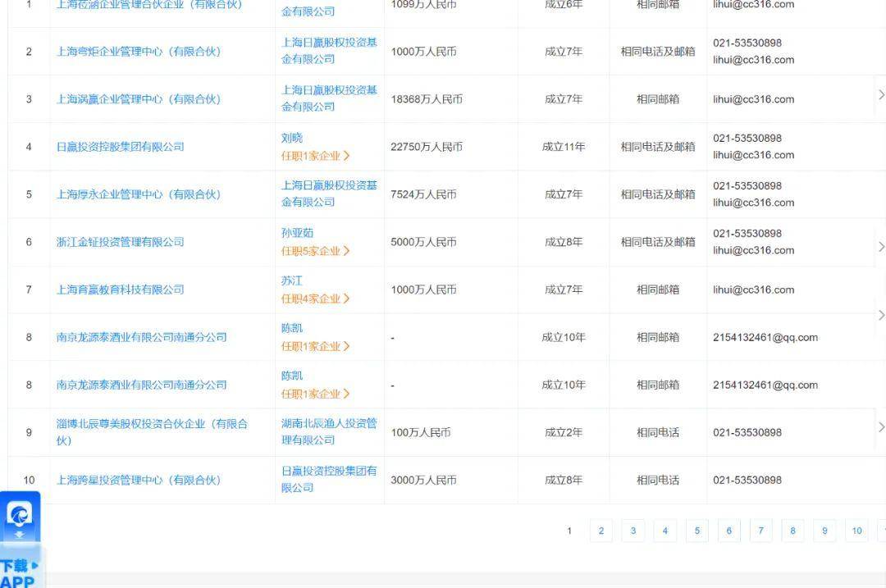Expand 任职1家企业 under 刘晓

[315, 156]
